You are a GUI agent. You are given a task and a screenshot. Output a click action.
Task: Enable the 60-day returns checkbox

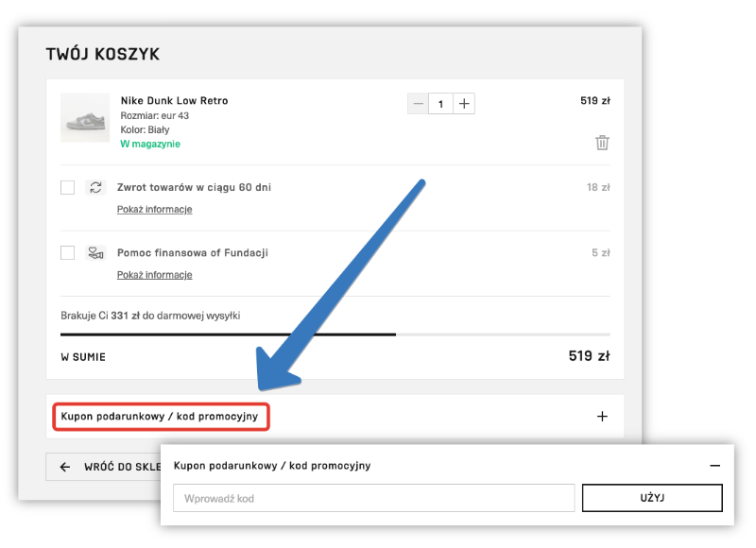click(68, 187)
